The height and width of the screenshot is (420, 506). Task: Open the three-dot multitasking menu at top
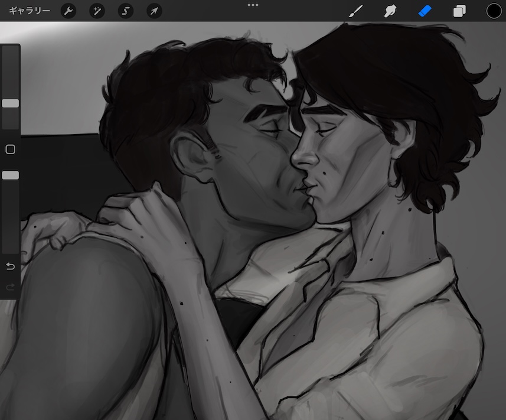click(253, 5)
